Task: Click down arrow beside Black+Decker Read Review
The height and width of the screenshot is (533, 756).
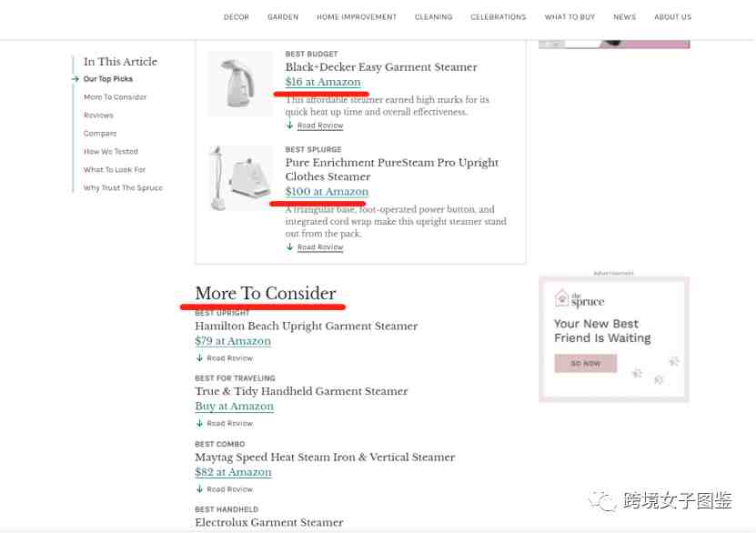Action: pyautogui.click(x=290, y=126)
